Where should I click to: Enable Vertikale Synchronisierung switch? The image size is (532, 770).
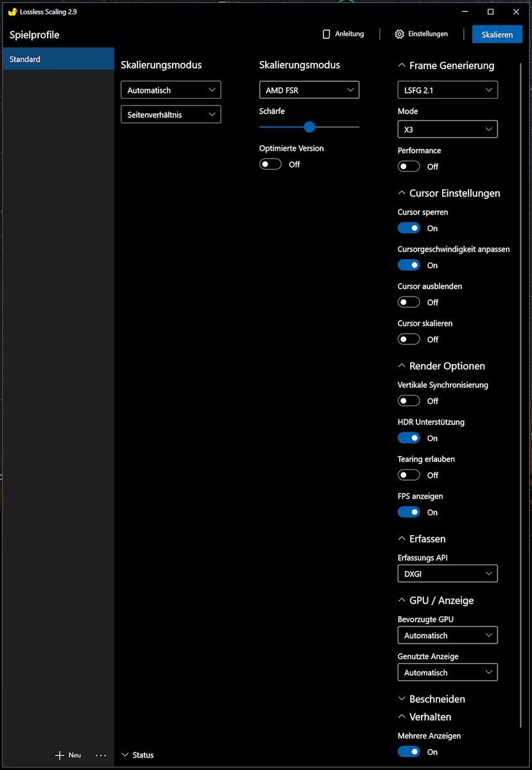pos(409,400)
